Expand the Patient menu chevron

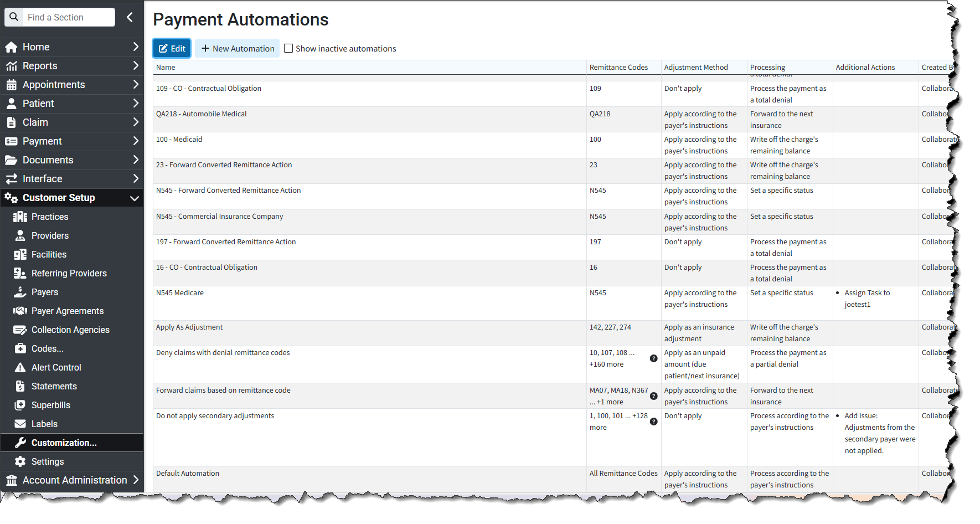(x=136, y=103)
